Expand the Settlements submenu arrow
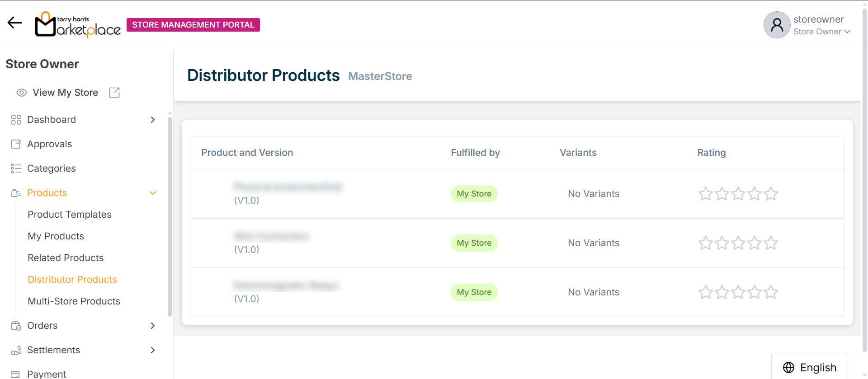This screenshot has width=868, height=379. pyautogui.click(x=153, y=350)
